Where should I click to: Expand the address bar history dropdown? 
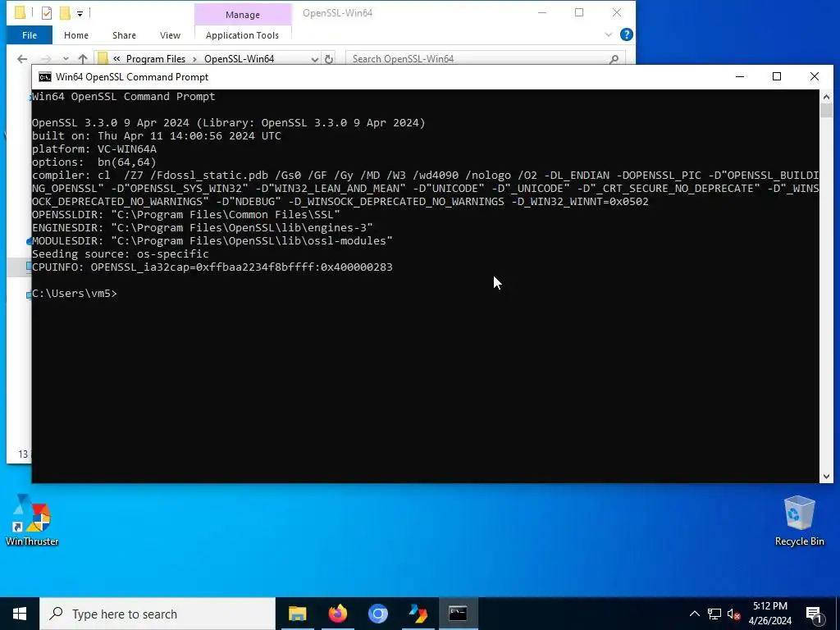pos(314,59)
